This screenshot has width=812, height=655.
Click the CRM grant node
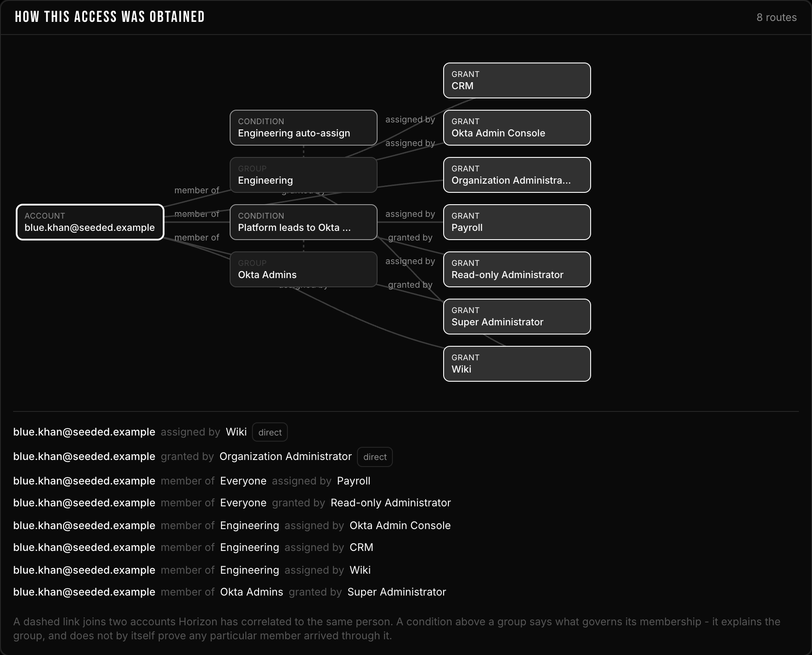517,80
